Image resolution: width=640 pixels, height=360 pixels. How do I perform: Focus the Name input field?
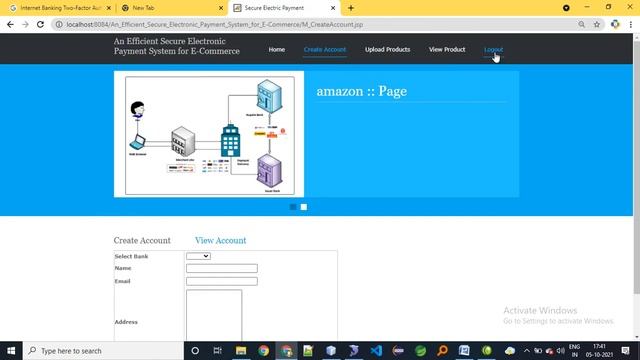pos(222,268)
